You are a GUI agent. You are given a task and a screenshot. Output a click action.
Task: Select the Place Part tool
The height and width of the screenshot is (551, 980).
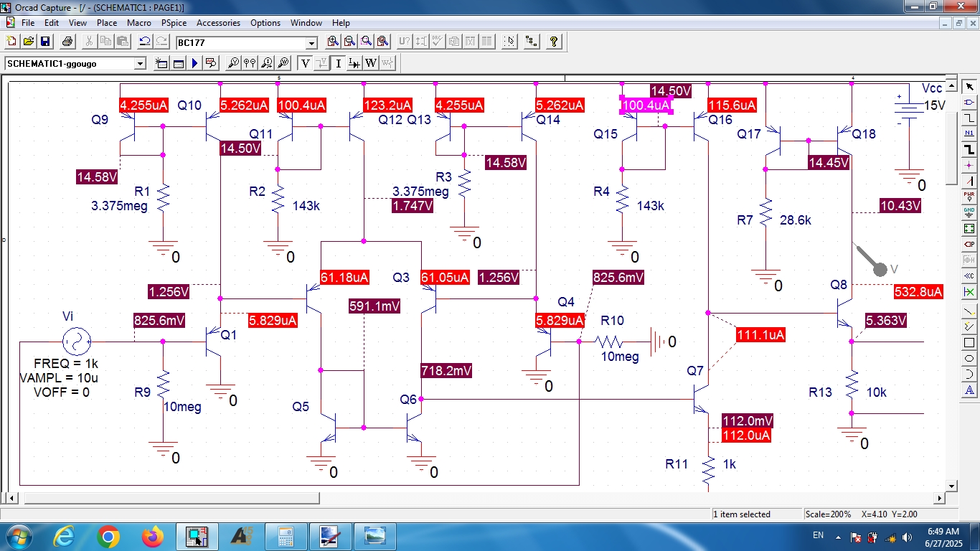click(x=969, y=102)
